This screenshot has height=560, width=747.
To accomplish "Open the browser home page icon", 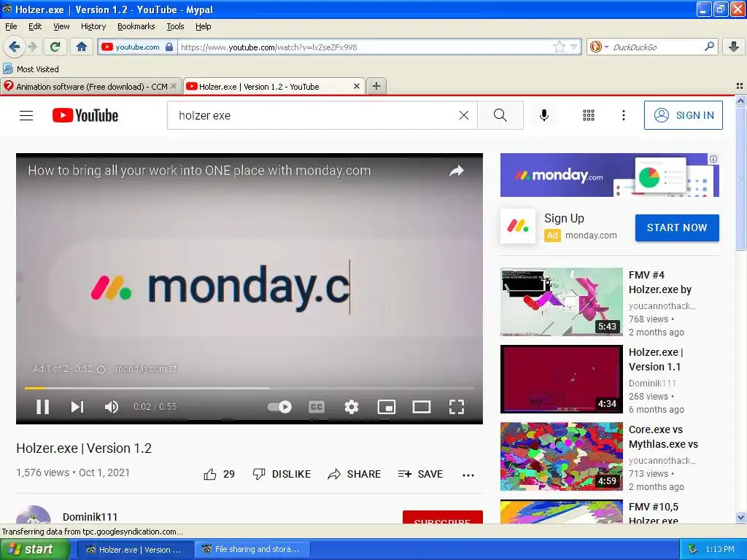I will coord(82,47).
